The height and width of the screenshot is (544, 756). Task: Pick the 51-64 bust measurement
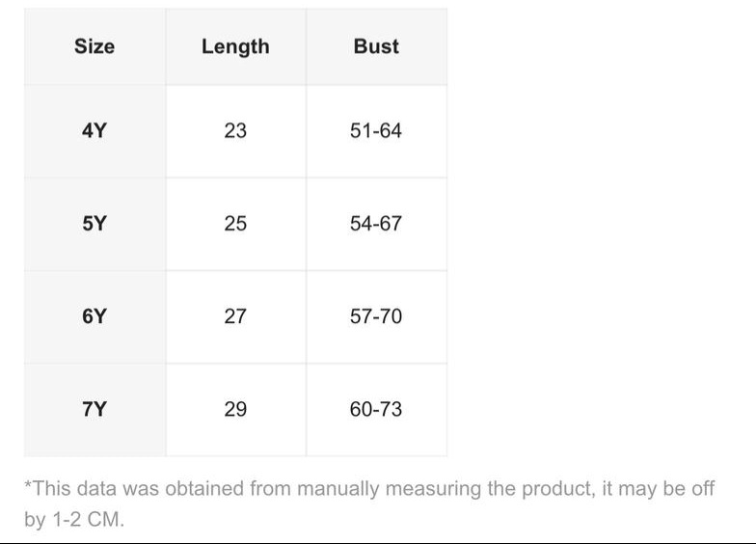click(x=376, y=130)
